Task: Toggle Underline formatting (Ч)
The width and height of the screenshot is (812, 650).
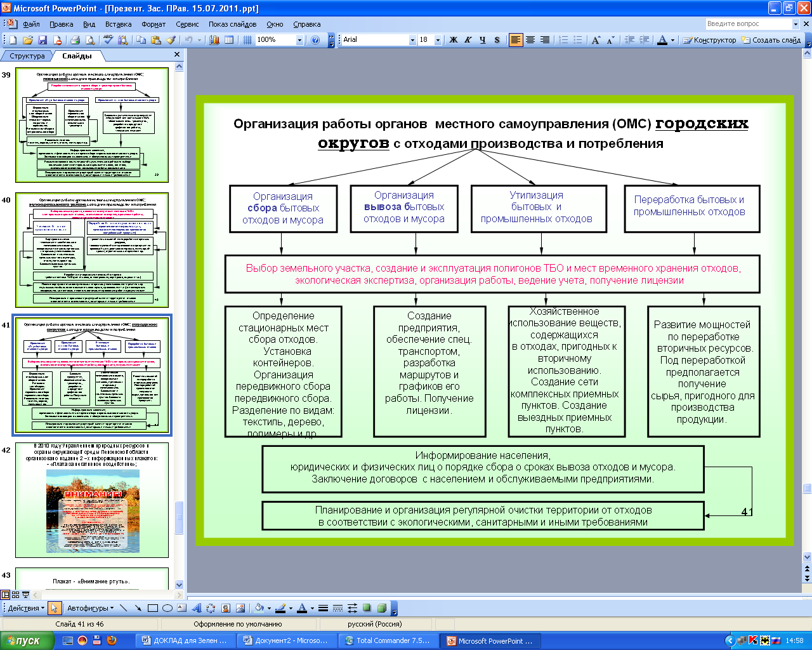Action: [483, 40]
